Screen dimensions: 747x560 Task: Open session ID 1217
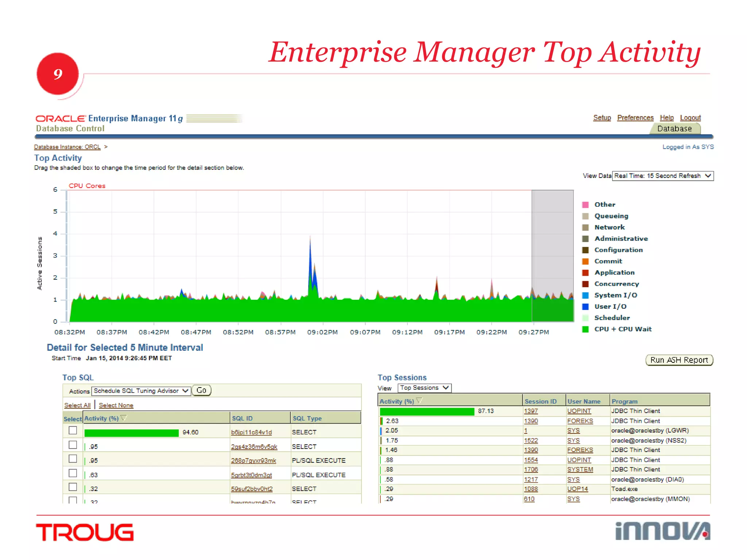pos(531,479)
